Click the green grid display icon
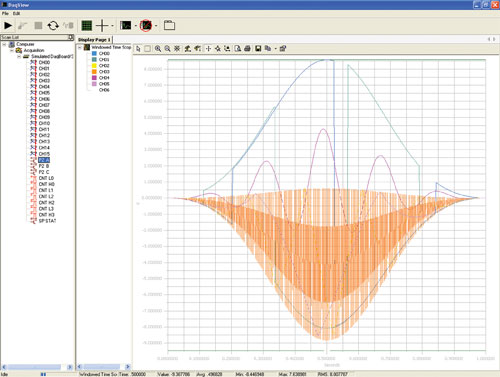 pos(87,26)
